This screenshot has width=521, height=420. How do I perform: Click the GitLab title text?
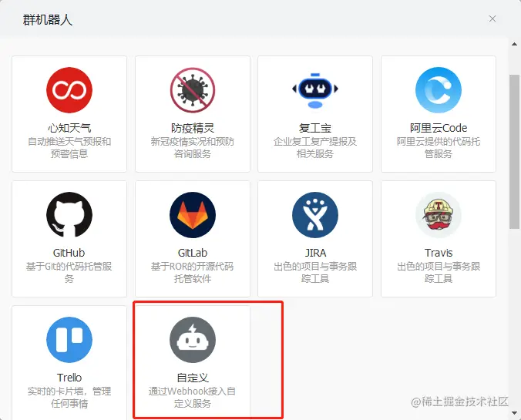[x=193, y=253]
